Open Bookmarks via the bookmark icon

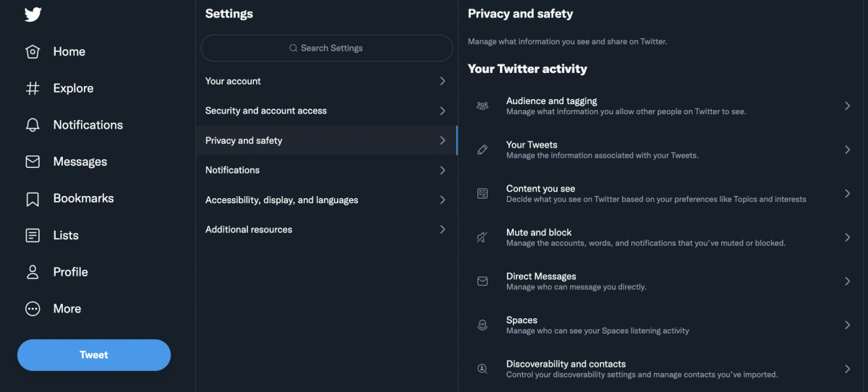click(x=33, y=199)
